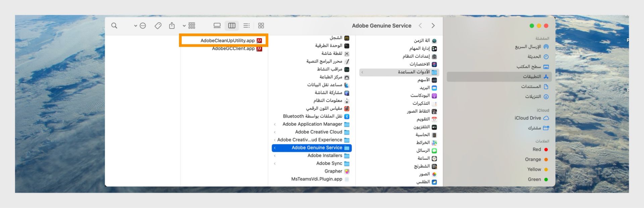Screen dimensions: 644x208
Task: Select Grapher app icon
Action: [347, 171]
